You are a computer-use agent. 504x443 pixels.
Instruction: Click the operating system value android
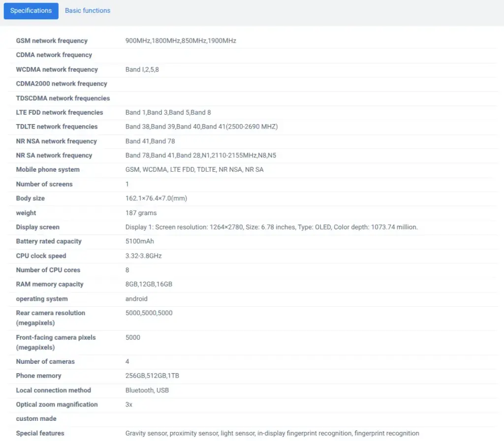point(136,299)
